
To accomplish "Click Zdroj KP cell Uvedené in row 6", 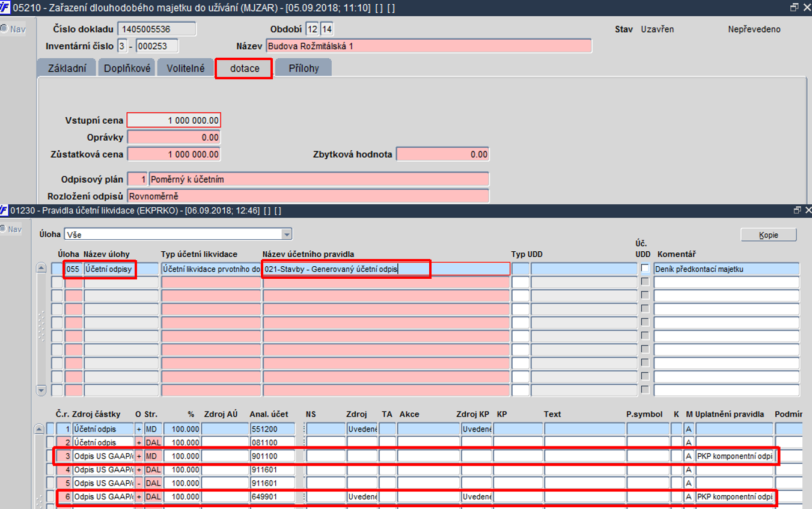I will click(x=477, y=496).
